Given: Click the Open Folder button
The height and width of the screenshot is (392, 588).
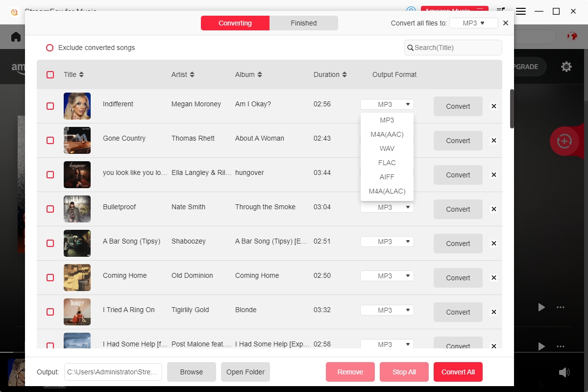Looking at the screenshot, I should (245, 372).
